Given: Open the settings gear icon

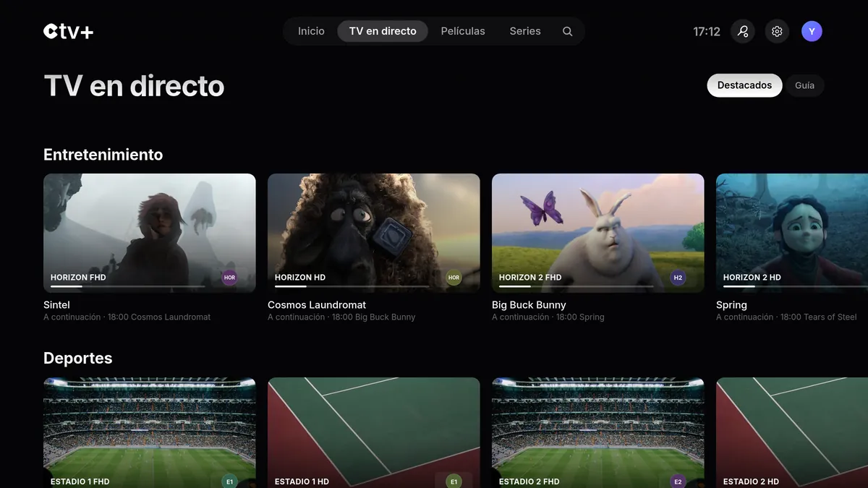Looking at the screenshot, I should [x=777, y=31].
